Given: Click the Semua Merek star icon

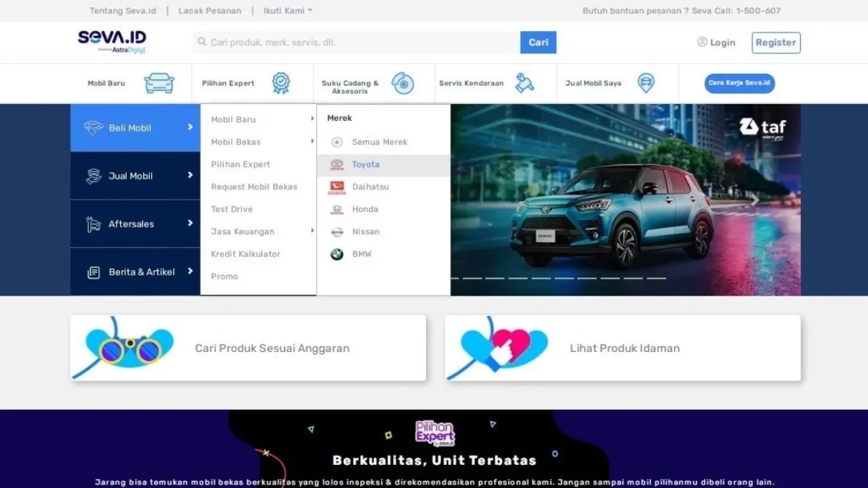Looking at the screenshot, I should tap(336, 142).
